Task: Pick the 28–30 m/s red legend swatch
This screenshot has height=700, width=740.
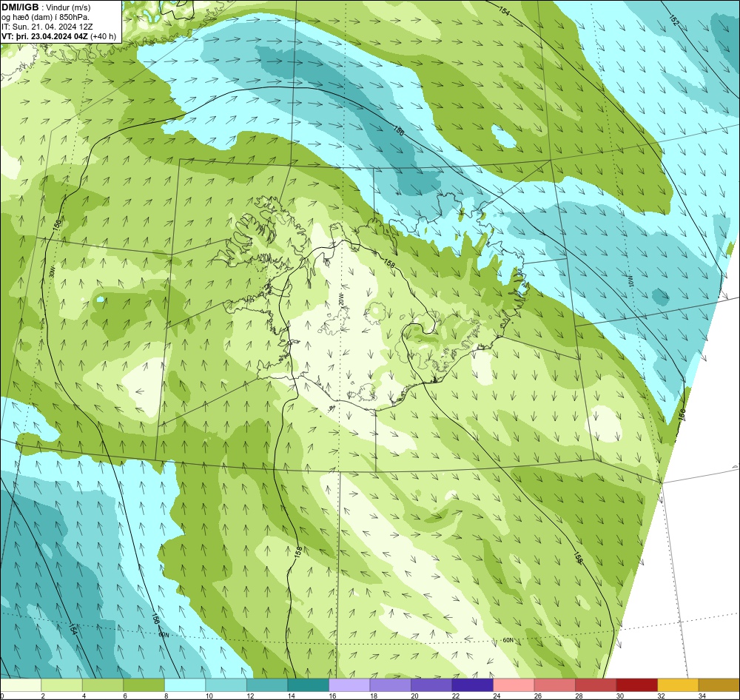Action: click(596, 685)
